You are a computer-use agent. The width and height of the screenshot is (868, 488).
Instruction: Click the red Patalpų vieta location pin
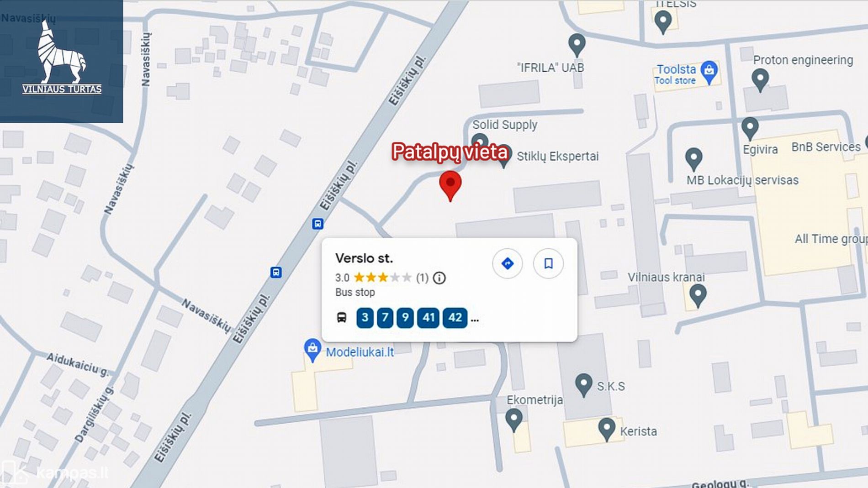point(450,186)
